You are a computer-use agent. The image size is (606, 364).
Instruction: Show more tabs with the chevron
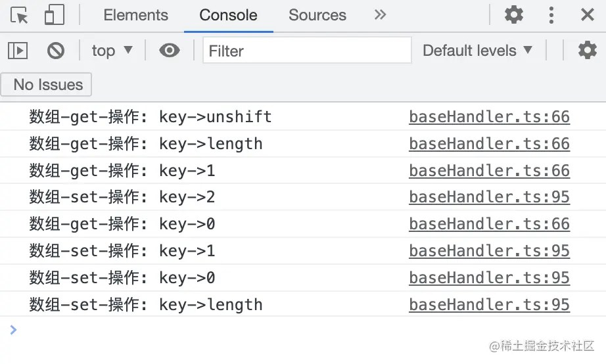(380, 15)
